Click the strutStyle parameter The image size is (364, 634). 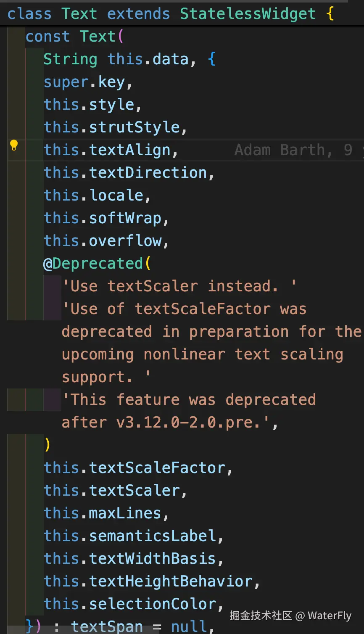135,127
